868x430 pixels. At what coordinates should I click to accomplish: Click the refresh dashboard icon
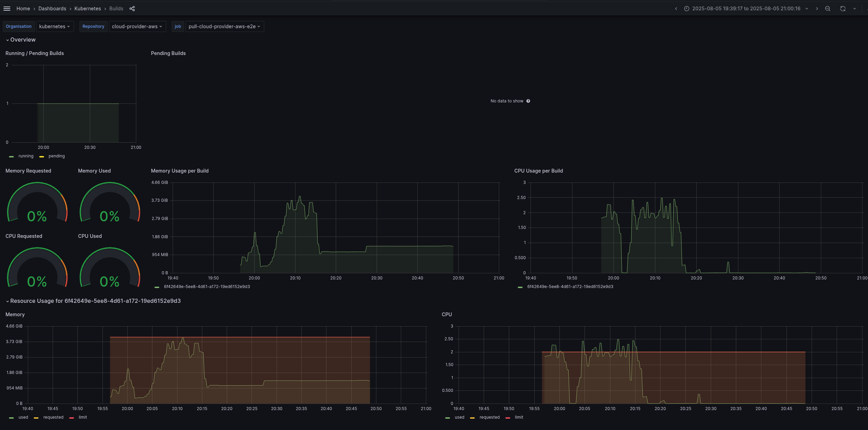pyautogui.click(x=843, y=9)
